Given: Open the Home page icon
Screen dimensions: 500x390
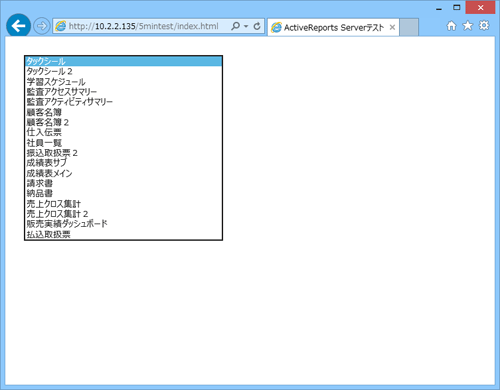Looking at the screenshot, I should pos(451,26).
